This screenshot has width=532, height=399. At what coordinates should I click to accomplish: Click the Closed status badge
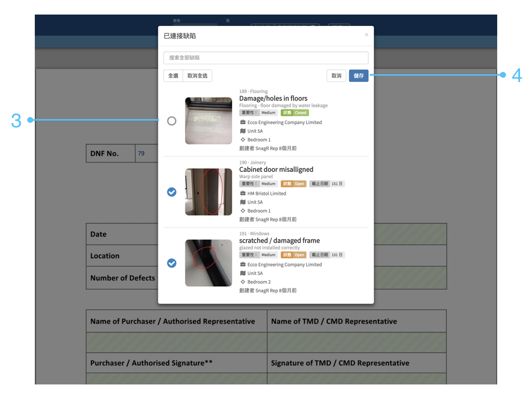click(x=295, y=113)
